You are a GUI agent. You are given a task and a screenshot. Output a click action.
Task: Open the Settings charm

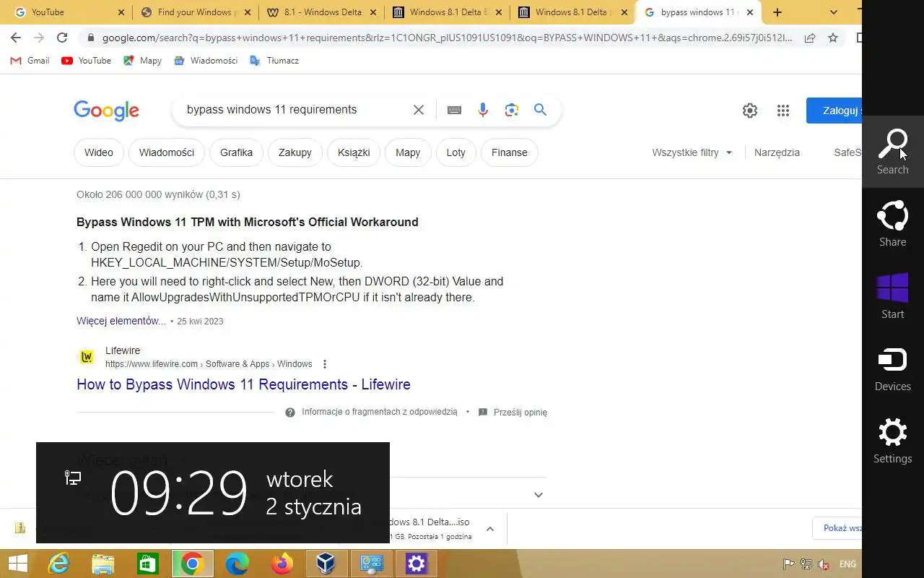click(892, 441)
